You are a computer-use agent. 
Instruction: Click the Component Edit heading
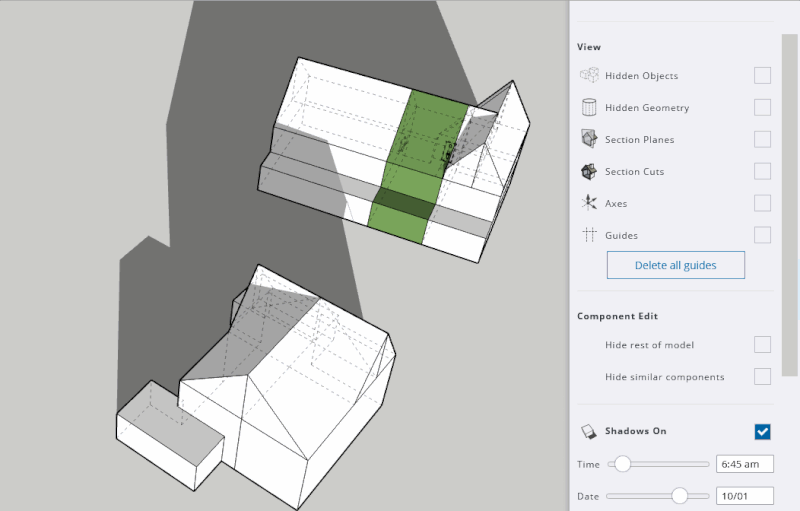[617, 316]
